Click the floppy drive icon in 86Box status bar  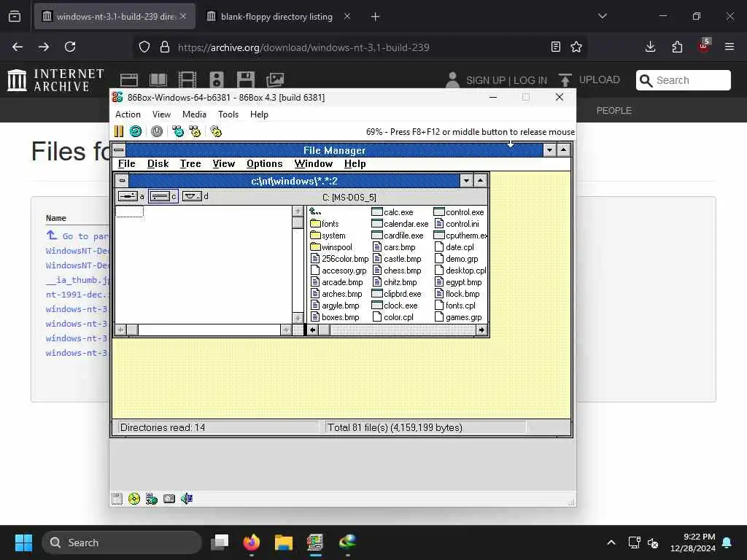pos(117,499)
